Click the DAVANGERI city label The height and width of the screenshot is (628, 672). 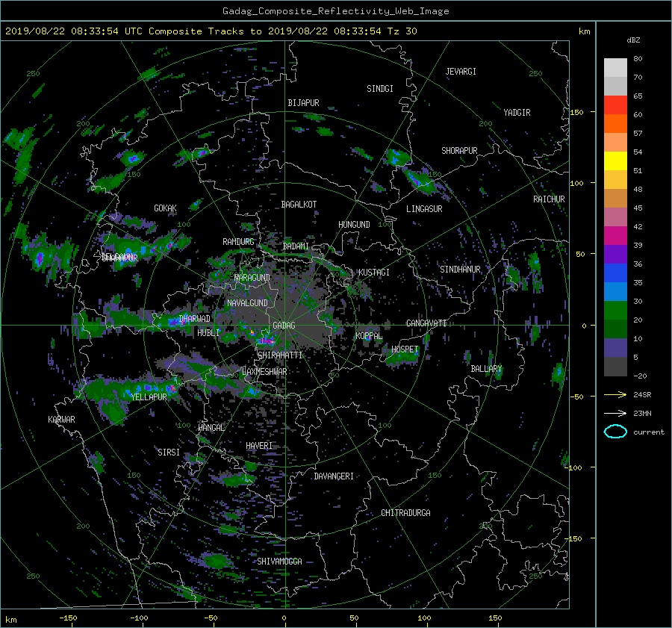point(334,476)
